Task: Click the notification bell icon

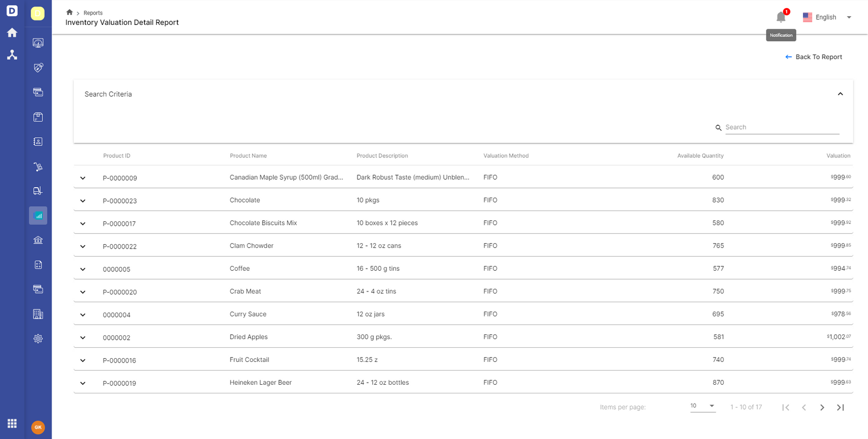Action: click(x=781, y=17)
